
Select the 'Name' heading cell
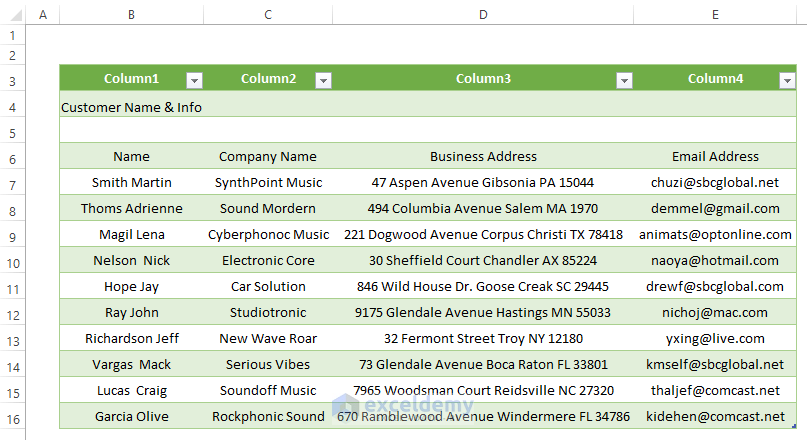click(x=132, y=156)
